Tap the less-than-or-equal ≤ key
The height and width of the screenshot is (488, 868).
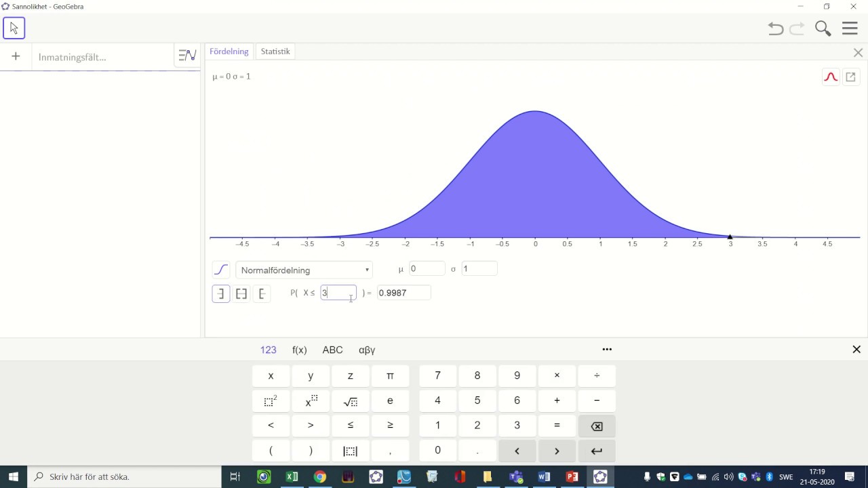pyautogui.click(x=351, y=426)
